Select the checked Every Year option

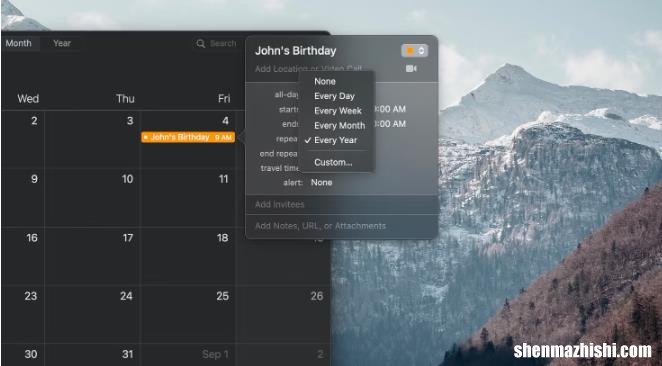[x=335, y=140]
